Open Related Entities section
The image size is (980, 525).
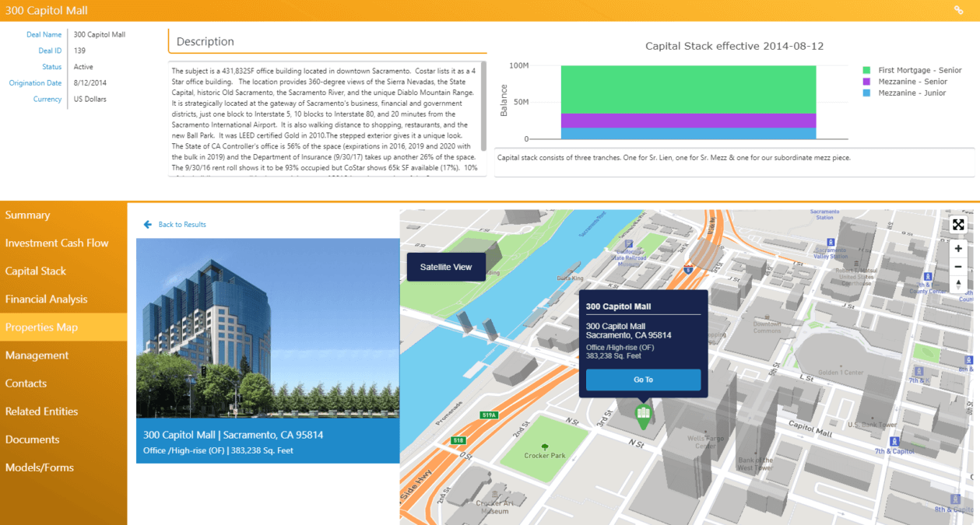pyautogui.click(x=64, y=411)
